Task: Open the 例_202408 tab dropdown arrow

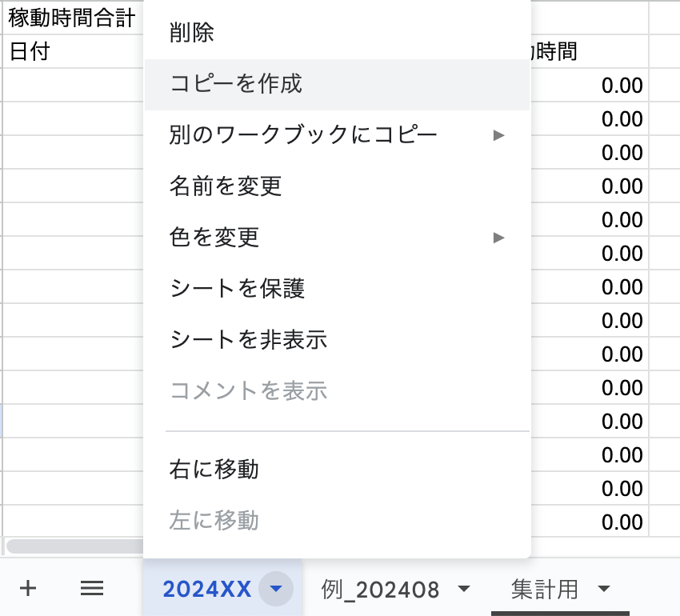Action: click(463, 590)
